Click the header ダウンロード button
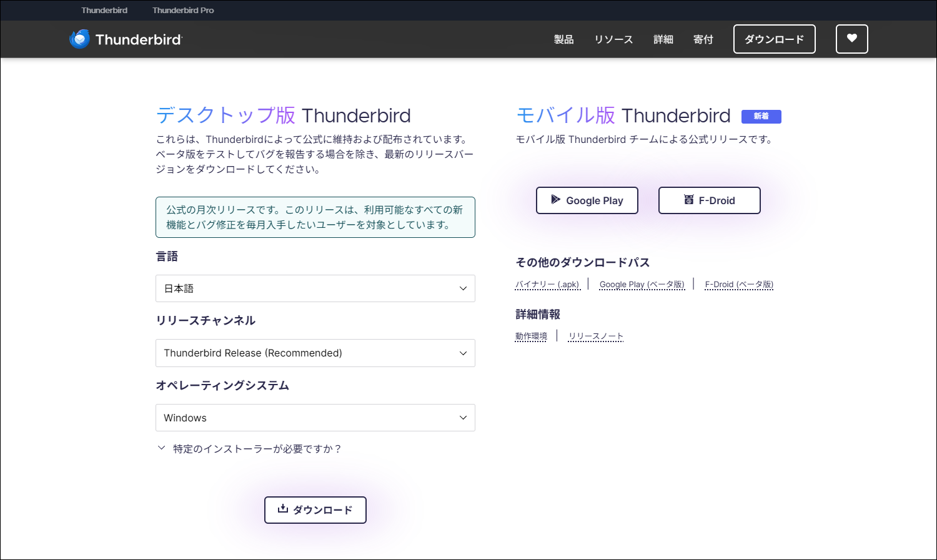The width and height of the screenshot is (937, 560). [x=774, y=39]
